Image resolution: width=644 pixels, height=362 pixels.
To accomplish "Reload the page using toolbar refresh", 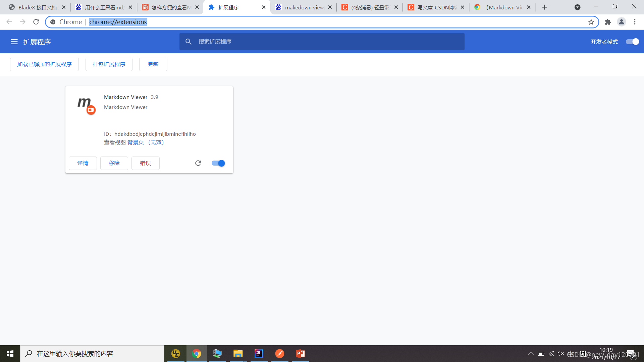I will (x=36, y=22).
